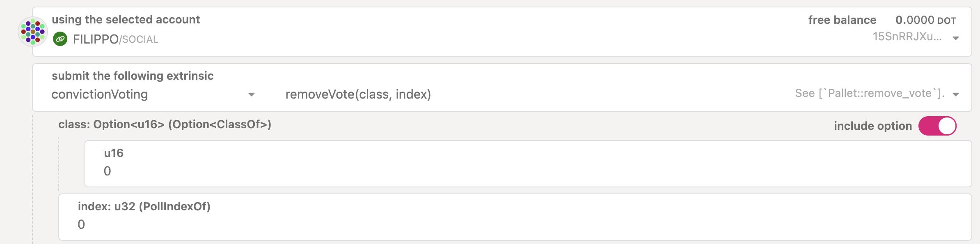Viewport: 980px width, 244px height.
Task: Click the 'include option' label text
Action: (872, 126)
